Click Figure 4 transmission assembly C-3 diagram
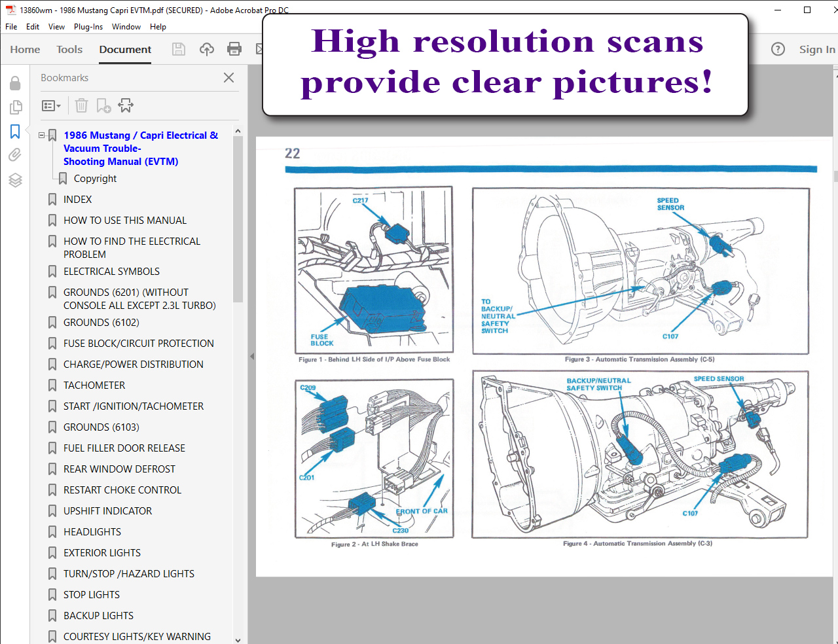The height and width of the screenshot is (644, 838). 640,455
